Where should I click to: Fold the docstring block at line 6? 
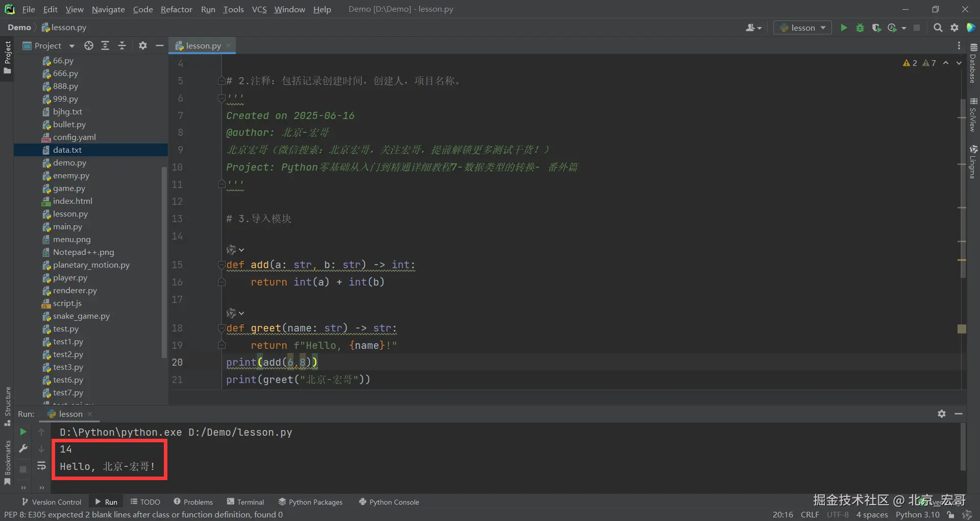click(222, 98)
